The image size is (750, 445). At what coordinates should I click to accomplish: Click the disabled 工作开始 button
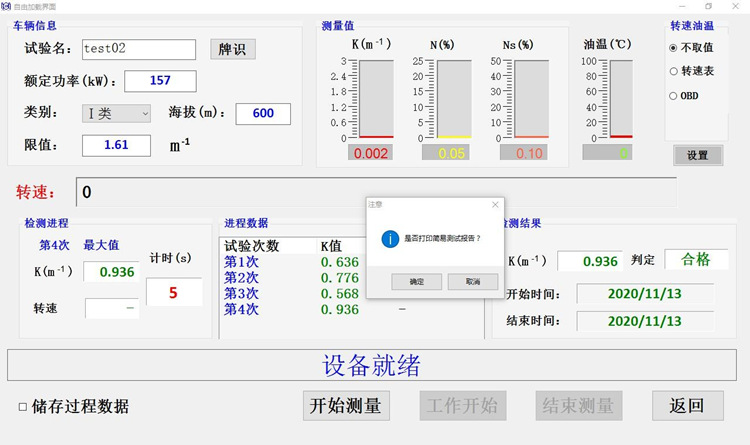tap(463, 406)
